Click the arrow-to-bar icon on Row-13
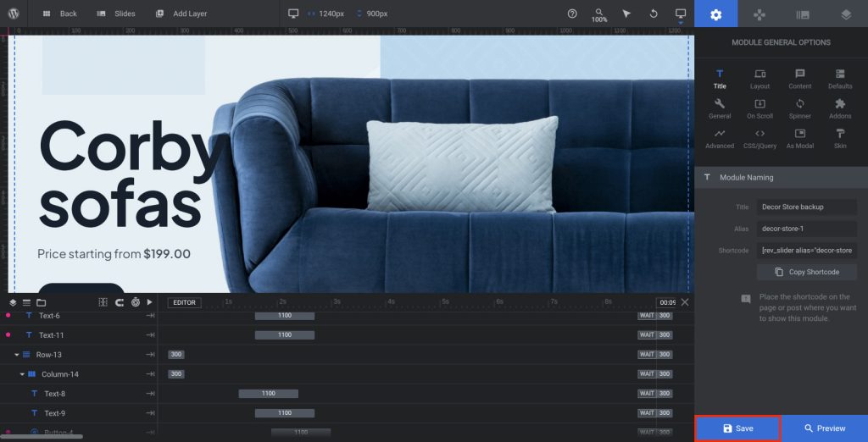The height and width of the screenshot is (442, 868). [150, 355]
